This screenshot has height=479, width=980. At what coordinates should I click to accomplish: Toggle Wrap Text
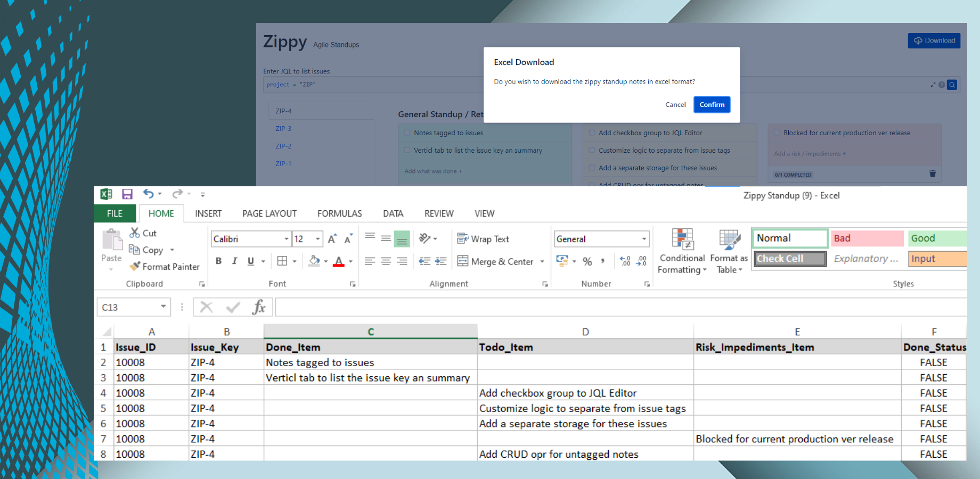[483, 239]
